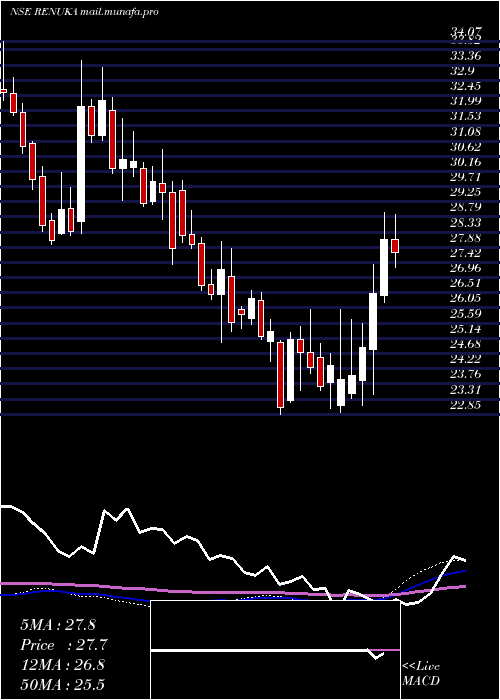Click the 24.68 price axis label
Image resolution: width=500 pixels, height=700 pixels.
[x=466, y=344]
